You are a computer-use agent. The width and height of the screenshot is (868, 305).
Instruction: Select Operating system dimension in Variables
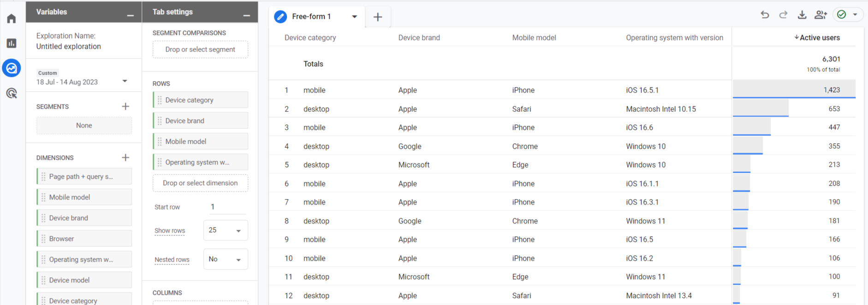click(84, 259)
